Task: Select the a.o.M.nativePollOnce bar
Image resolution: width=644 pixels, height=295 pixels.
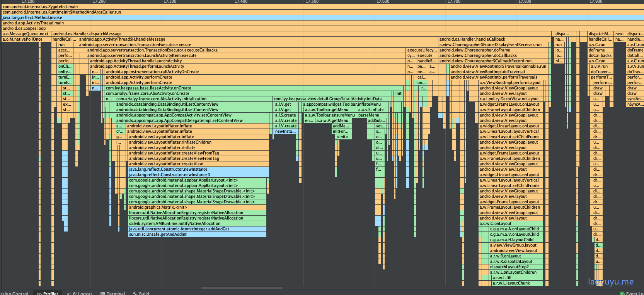Action: [26, 39]
